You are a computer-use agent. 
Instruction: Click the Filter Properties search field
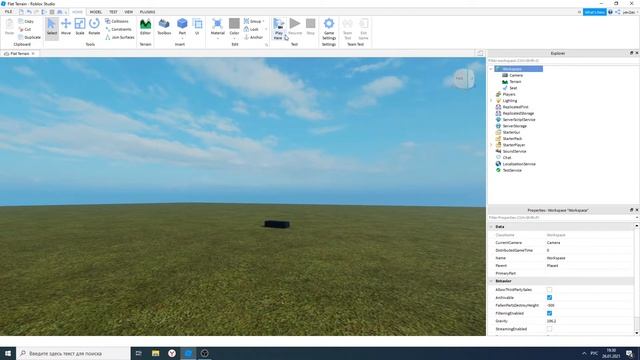point(563,218)
